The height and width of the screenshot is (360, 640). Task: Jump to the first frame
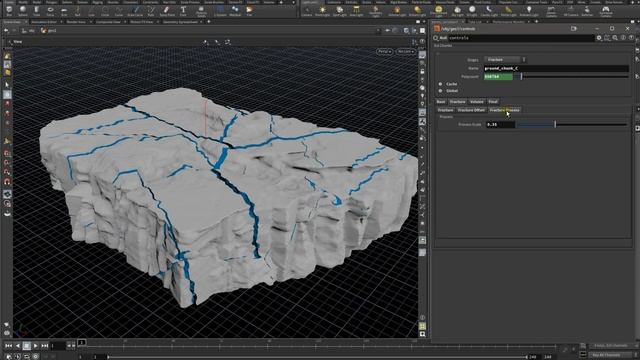8,346
